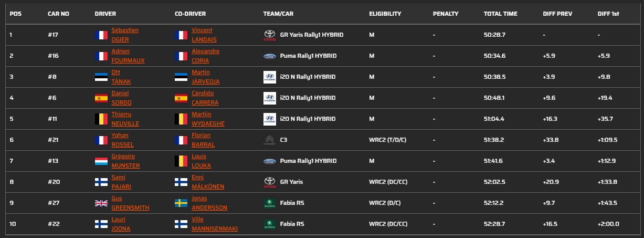The width and height of the screenshot is (644, 238).
Task: Click the UK flag beside Gus Greensmith
Action: click(101, 203)
